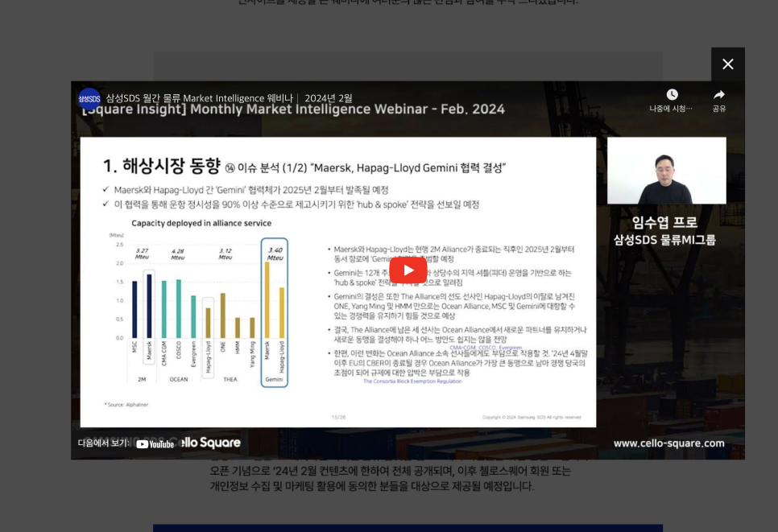Click 'Capacity deployed in alliance service' chart title

click(201, 223)
